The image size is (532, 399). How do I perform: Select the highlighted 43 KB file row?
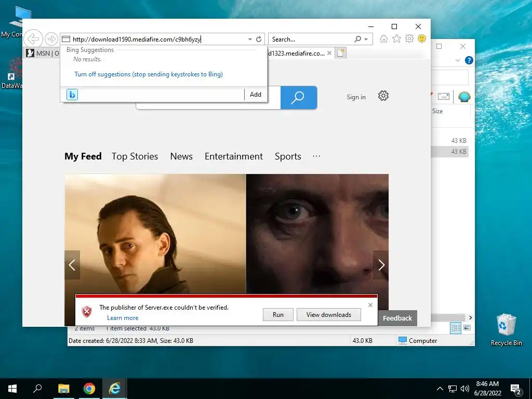450,152
